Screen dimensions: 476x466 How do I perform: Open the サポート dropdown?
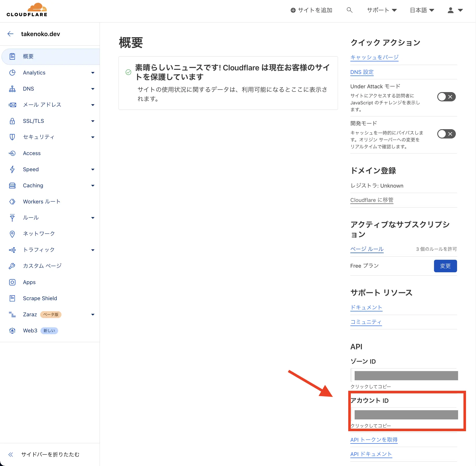[x=381, y=10]
